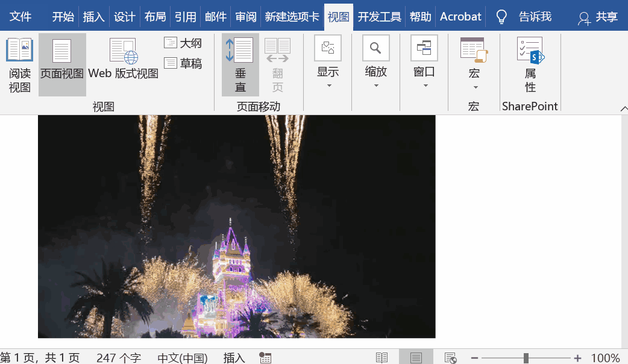Enable side-to-side page flip (翻页)
The image size is (628, 364).
pyautogui.click(x=278, y=65)
